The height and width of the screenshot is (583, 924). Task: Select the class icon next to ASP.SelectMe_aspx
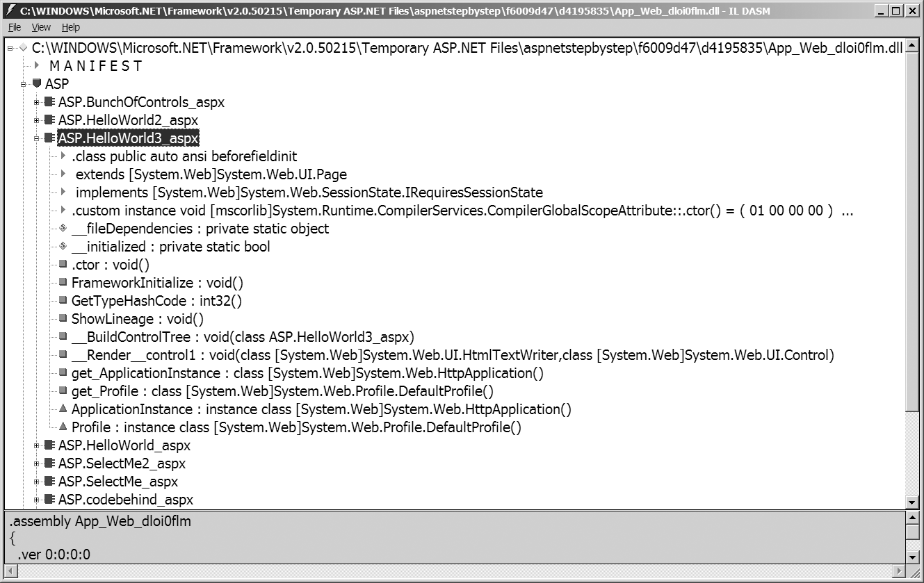[49, 482]
